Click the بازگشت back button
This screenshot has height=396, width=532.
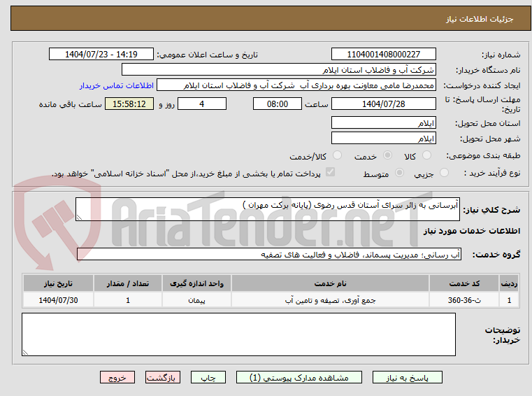[x=162, y=377]
